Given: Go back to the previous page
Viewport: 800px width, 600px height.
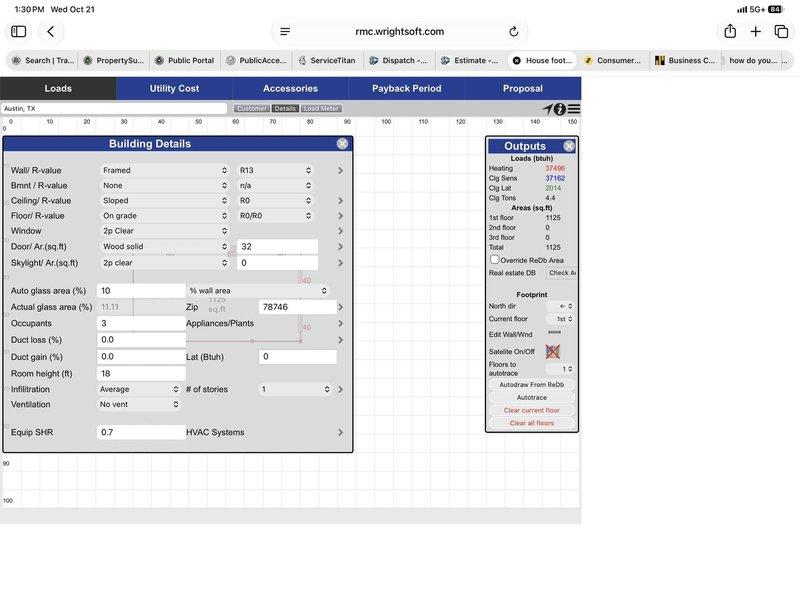Looking at the screenshot, I should tap(51, 32).
